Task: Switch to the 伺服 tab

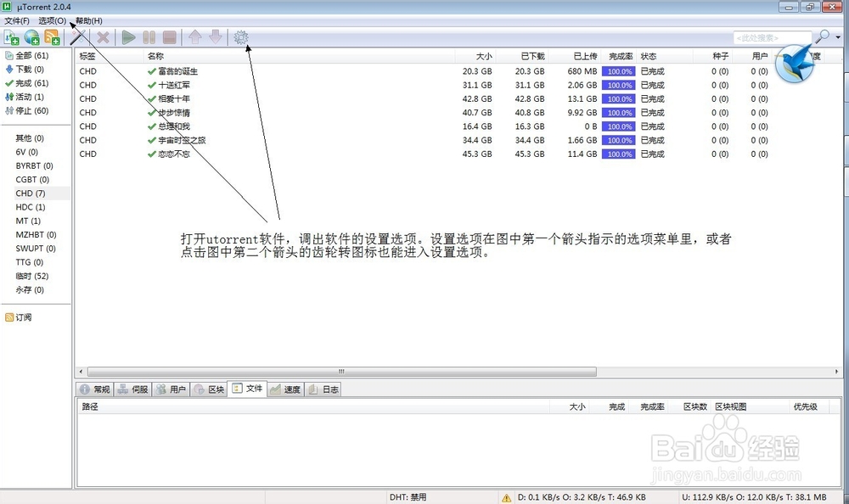Action: pos(133,389)
